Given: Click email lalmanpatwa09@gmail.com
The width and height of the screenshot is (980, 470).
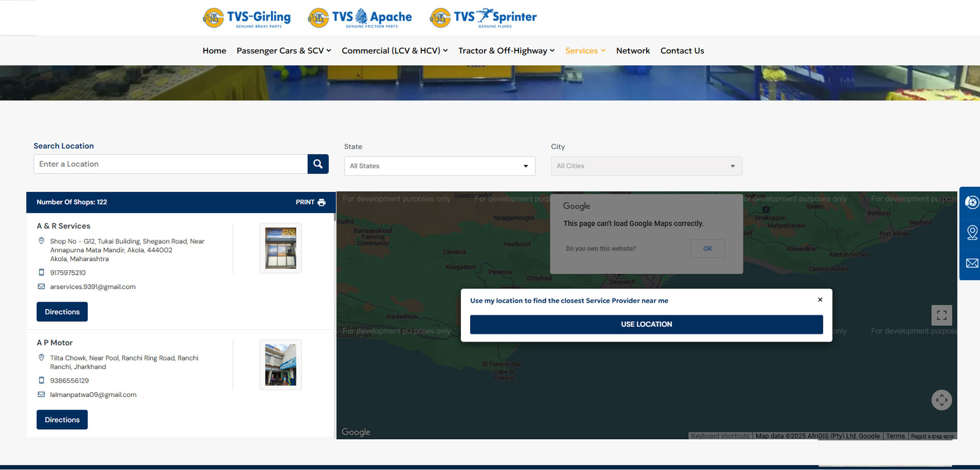Looking at the screenshot, I should pyautogui.click(x=93, y=395).
